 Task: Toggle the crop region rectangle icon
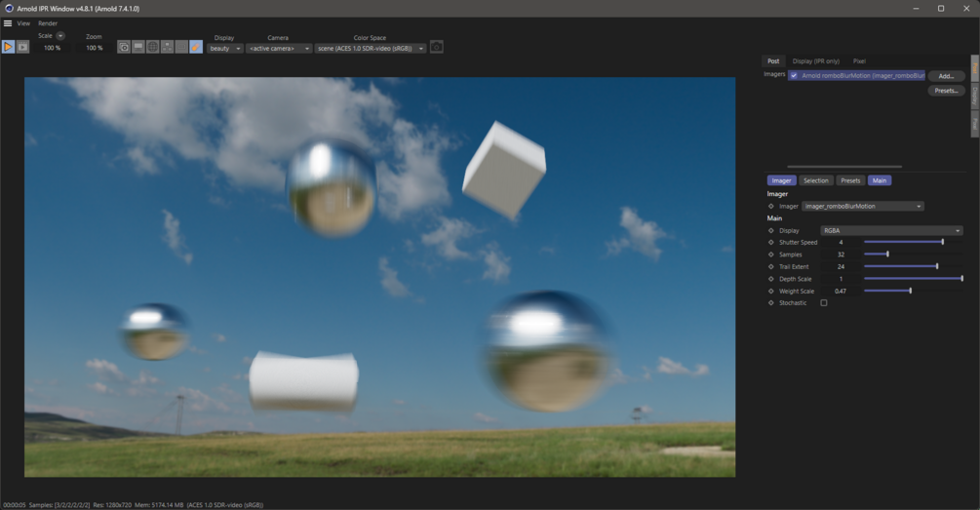pyautogui.click(x=181, y=47)
